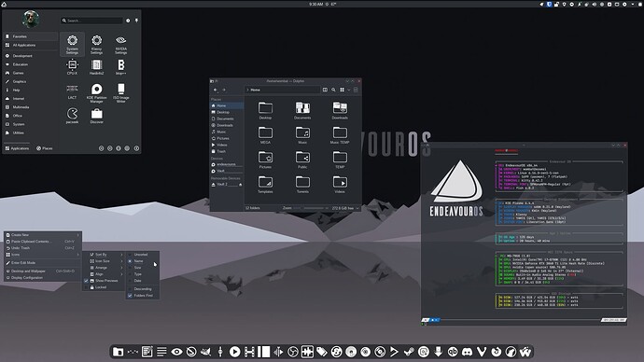Toggle the Locked checkbox in the Icons submenu
The height and width of the screenshot is (362, 644).
[87, 287]
